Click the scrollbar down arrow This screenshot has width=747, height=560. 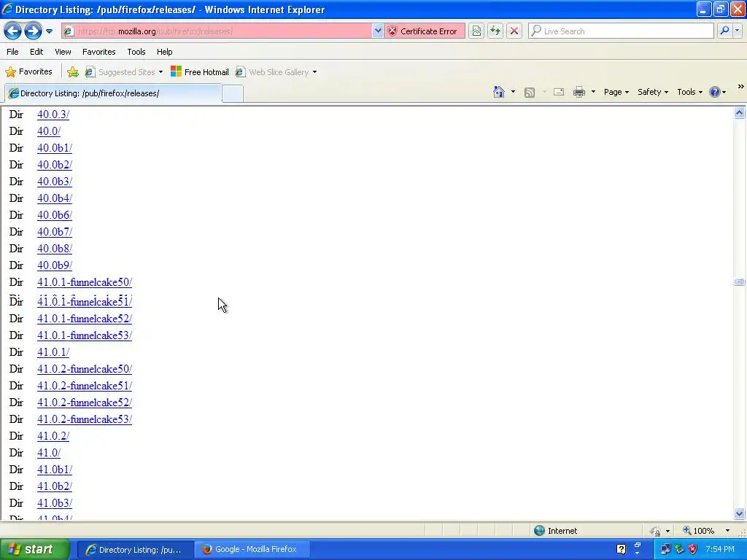[x=740, y=513]
